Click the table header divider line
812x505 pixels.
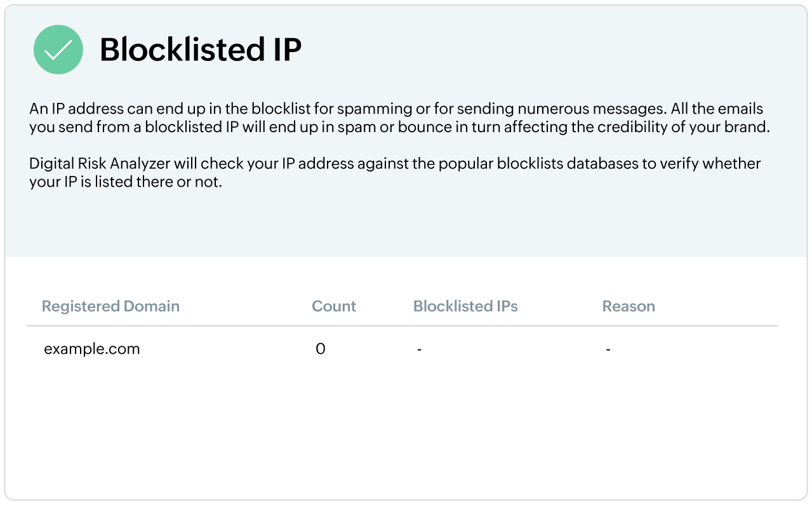pos(401,326)
